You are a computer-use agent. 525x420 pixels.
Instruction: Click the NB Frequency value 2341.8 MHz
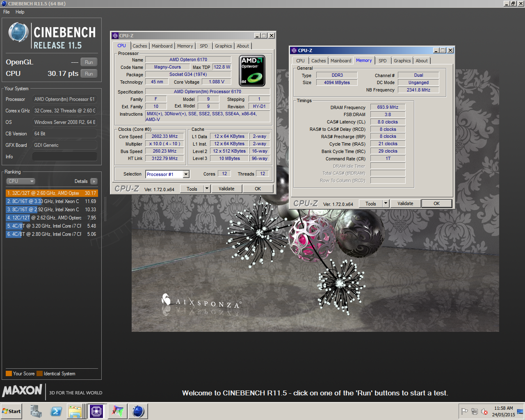[x=418, y=90]
